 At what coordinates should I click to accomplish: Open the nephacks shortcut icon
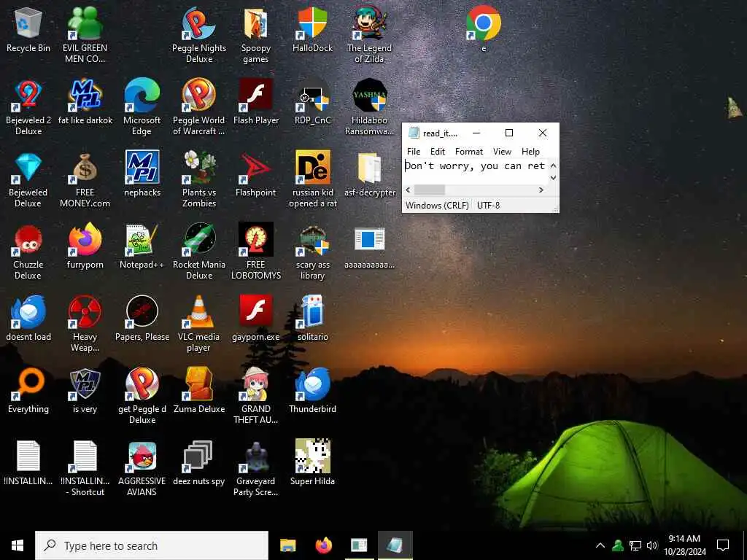(142, 174)
